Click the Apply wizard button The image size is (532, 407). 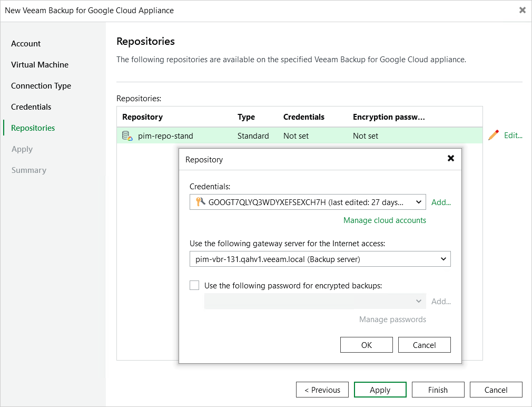click(x=380, y=390)
